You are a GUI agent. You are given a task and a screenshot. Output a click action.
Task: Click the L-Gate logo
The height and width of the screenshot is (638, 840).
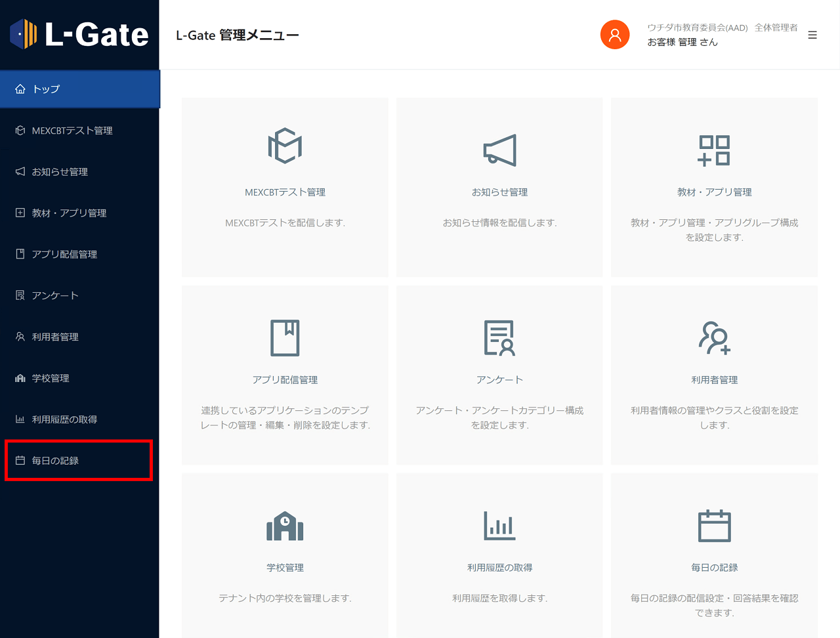[x=79, y=34]
